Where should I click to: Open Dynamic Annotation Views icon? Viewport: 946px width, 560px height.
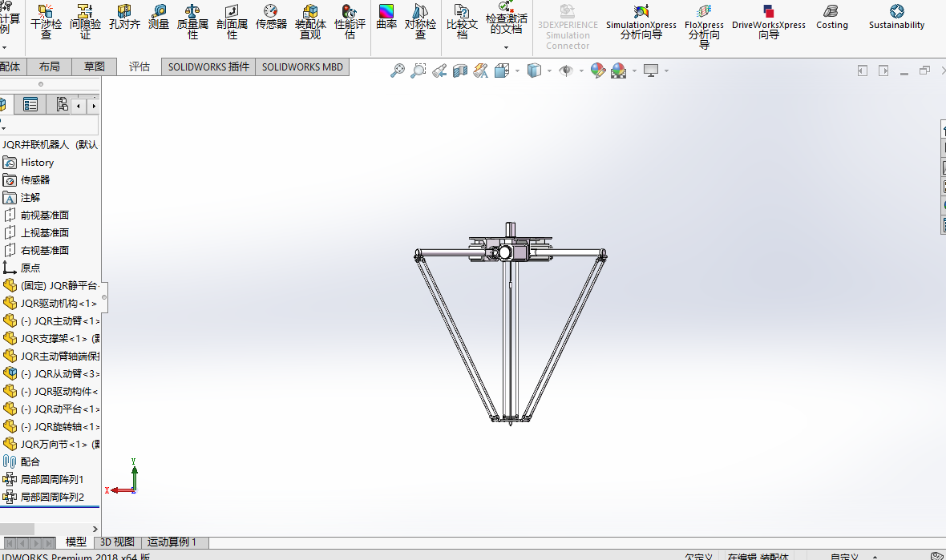pos(481,71)
